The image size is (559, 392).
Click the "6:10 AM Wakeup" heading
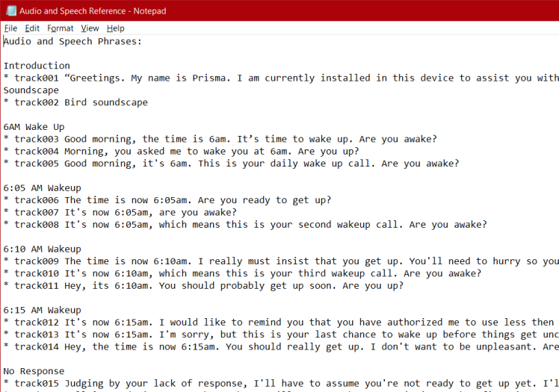pyautogui.click(x=43, y=249)
